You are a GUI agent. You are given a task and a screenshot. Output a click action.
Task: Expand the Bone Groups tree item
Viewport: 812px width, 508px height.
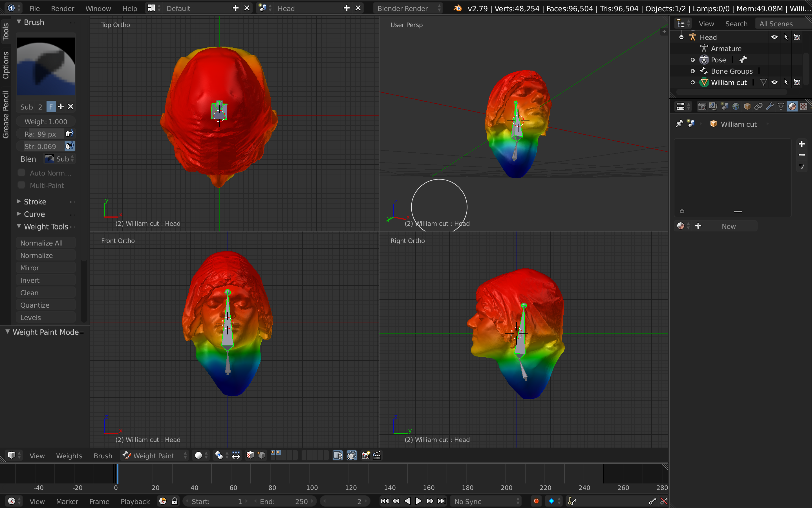[692, 71]
